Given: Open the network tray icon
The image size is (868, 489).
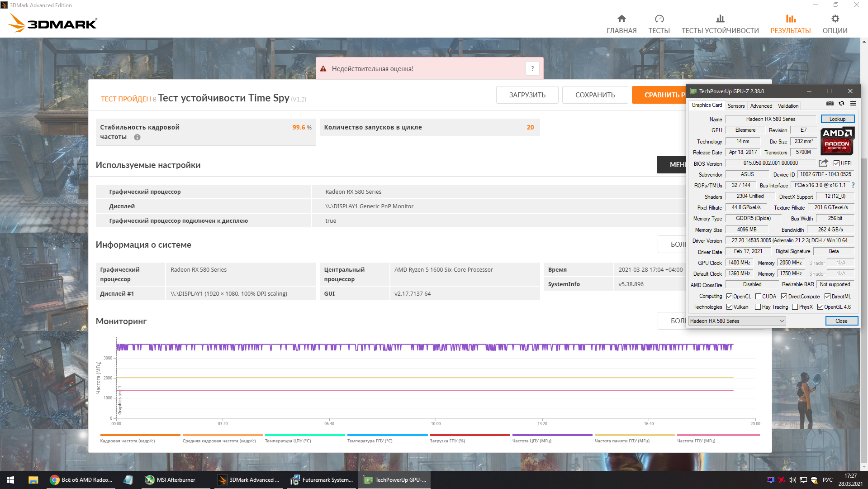Looking at the screenshot, I should pyautogui.click(x=803, y=480).
